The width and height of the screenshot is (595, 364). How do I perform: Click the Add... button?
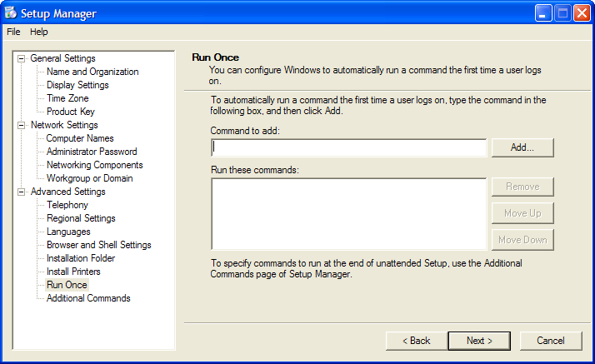522,147
